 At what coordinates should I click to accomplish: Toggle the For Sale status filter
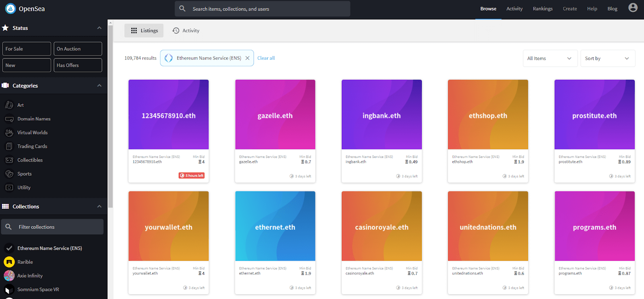pyautogui.click(x=27, y=49)
